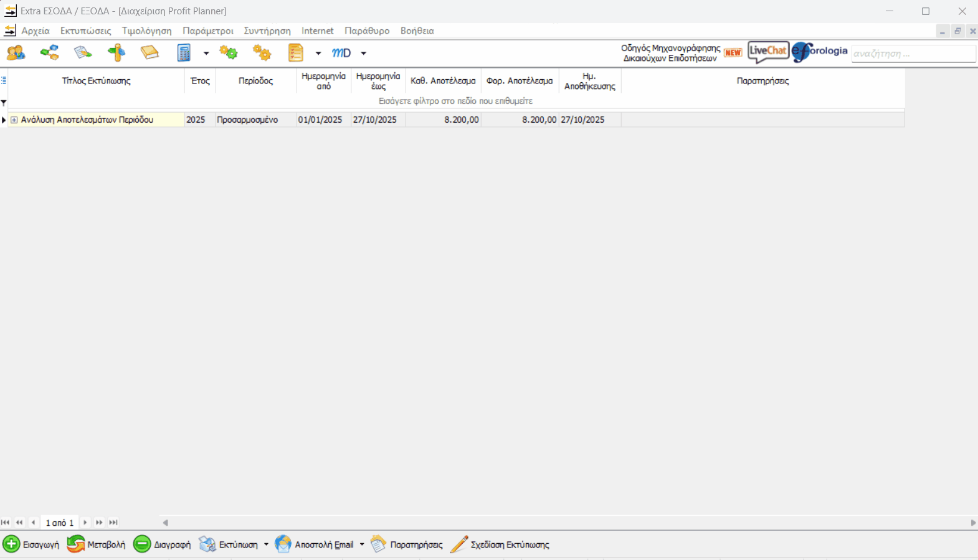
Task: Click the two-people users icon in toolbar
Action: pyautogui.click(x=16, y=53)
